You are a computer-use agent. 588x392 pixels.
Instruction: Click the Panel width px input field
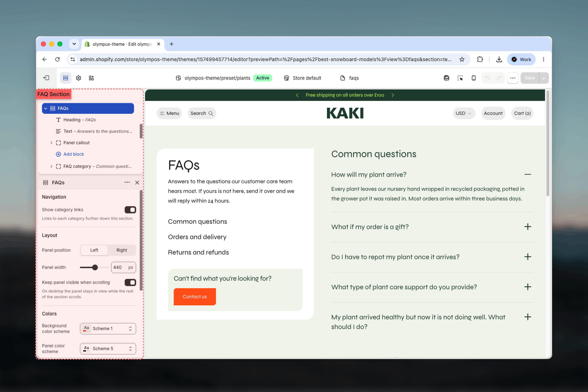pyautogui.click(x=124, y=268)
